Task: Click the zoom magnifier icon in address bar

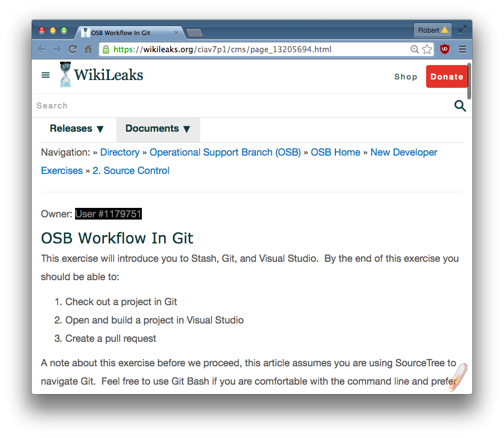Action: [414, 49]
